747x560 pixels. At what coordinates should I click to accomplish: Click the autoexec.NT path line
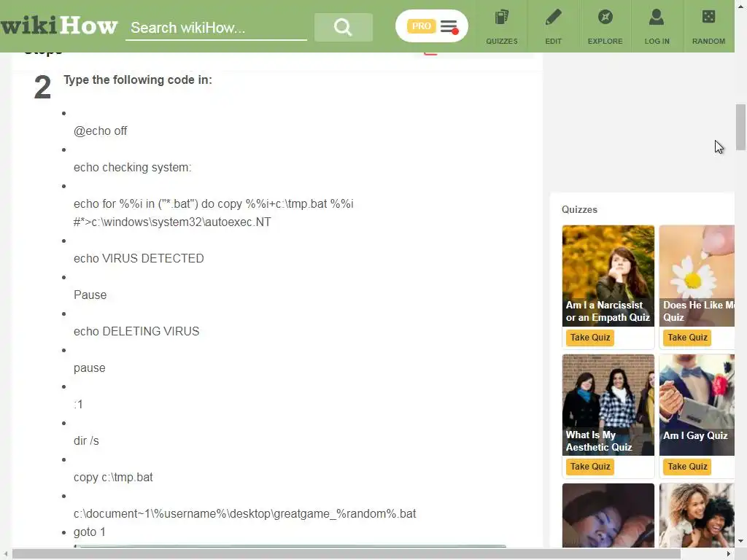coord(172,222)
